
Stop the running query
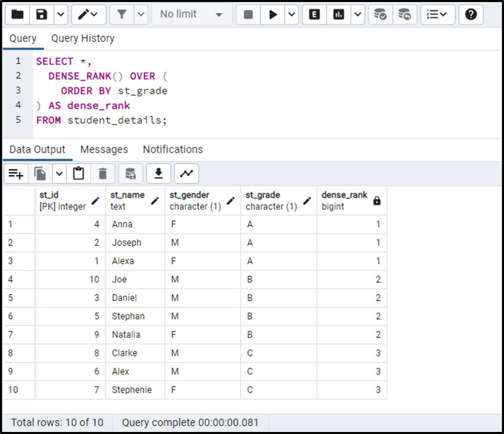[248, 14]
